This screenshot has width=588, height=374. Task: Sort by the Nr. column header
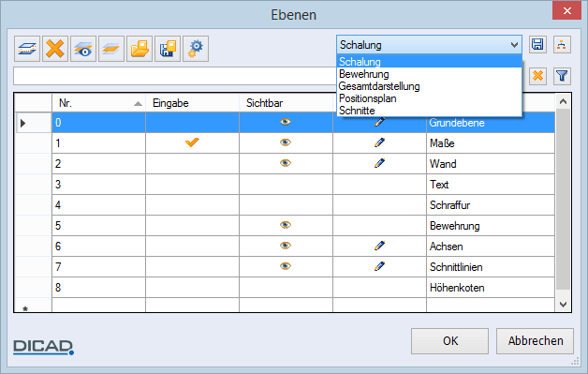pos(98,103)
